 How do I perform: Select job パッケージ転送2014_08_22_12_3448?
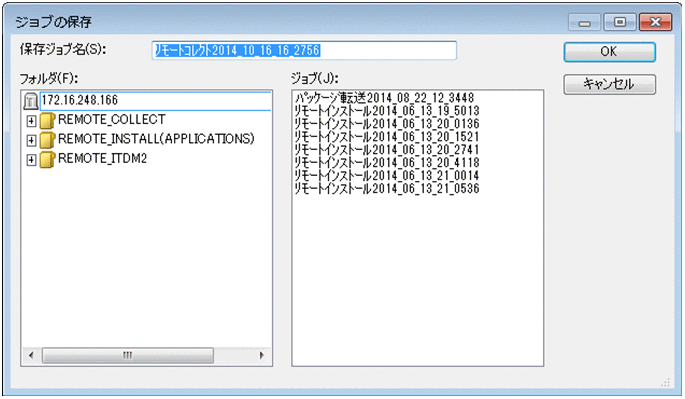tap(384, 97)
